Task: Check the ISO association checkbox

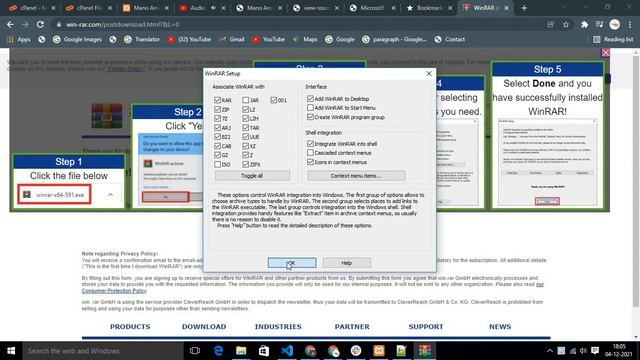Action: click(217, 164)
